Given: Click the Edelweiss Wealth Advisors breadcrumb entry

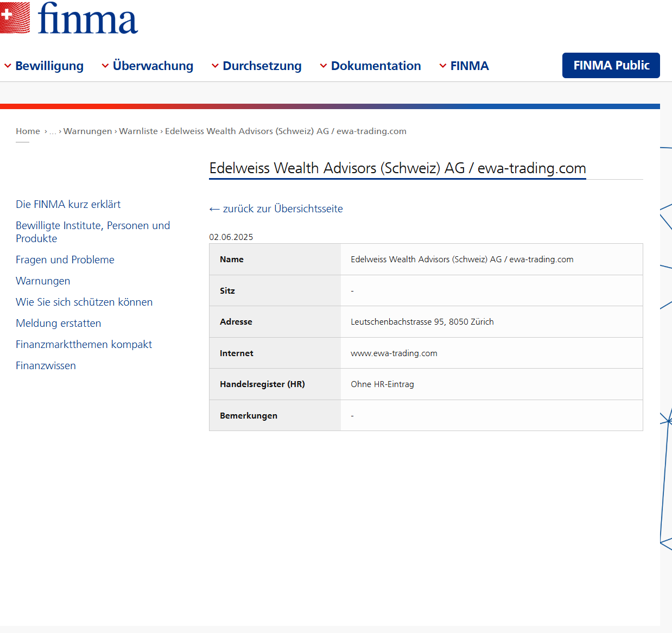Looking at the screenshot, I should [x=286, y=131].
